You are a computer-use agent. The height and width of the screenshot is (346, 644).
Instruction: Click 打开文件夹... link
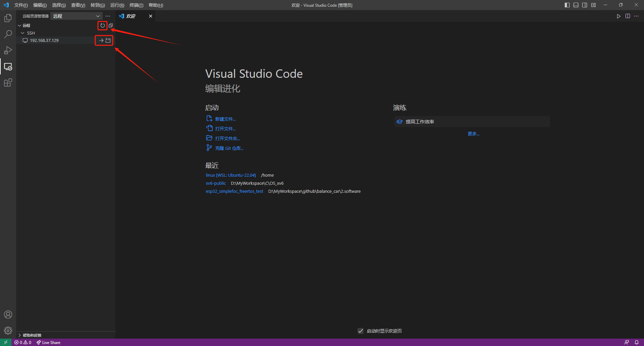[227, 138]
